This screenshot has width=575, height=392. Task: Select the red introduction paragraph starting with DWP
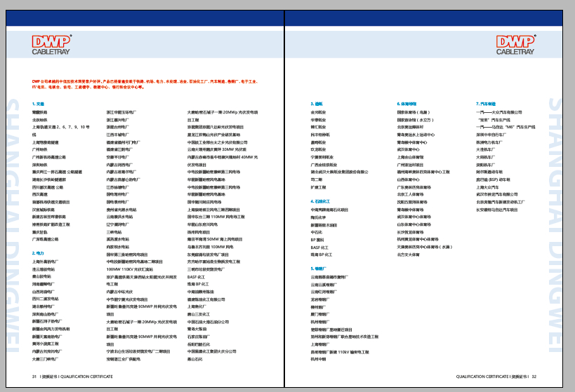[145, 84]
